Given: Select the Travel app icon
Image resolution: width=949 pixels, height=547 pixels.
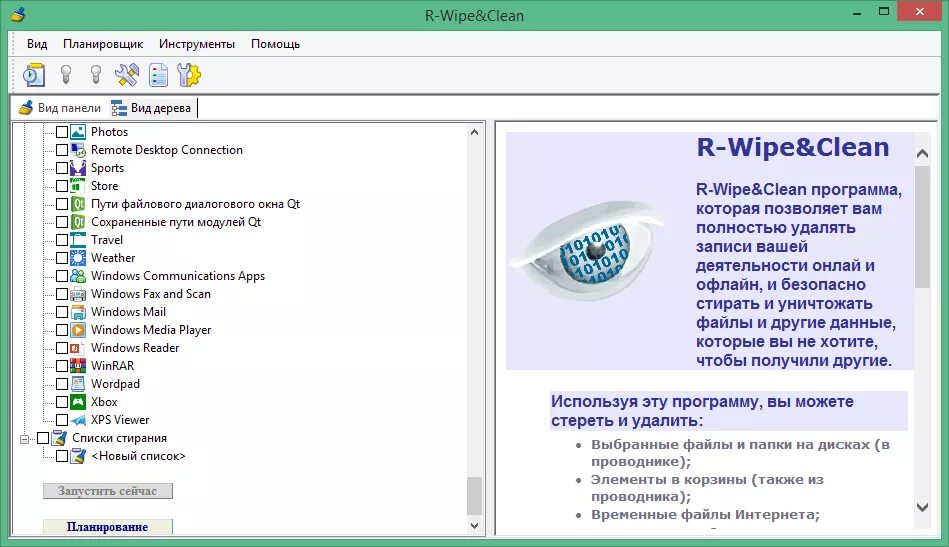Looking at the screenshot, I should coord(78,240).
